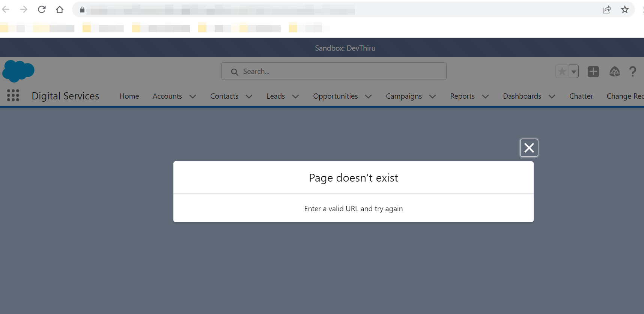This screenshot has width=644, height=314.
Task: Open the favorites list dropdown arrow
Action: click(574, 71)
